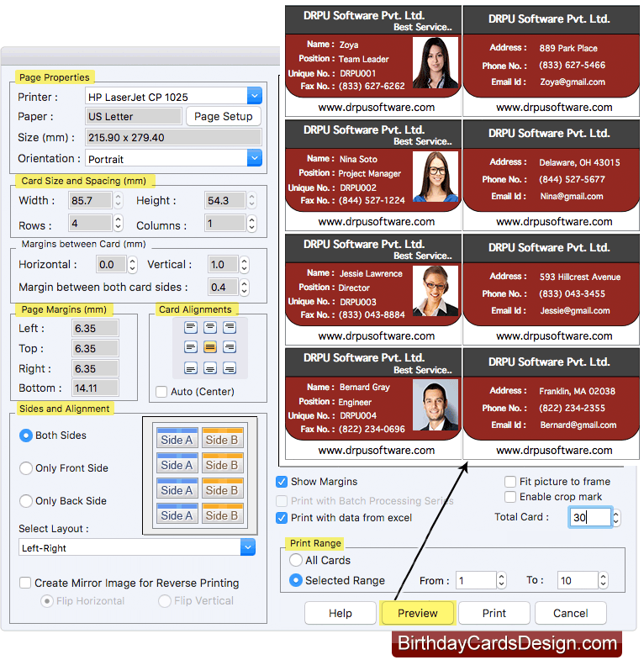This screenshot has height=660, width=644.
Task: Adjust the Total Card stepper
Action: click(x=616, y=517)
